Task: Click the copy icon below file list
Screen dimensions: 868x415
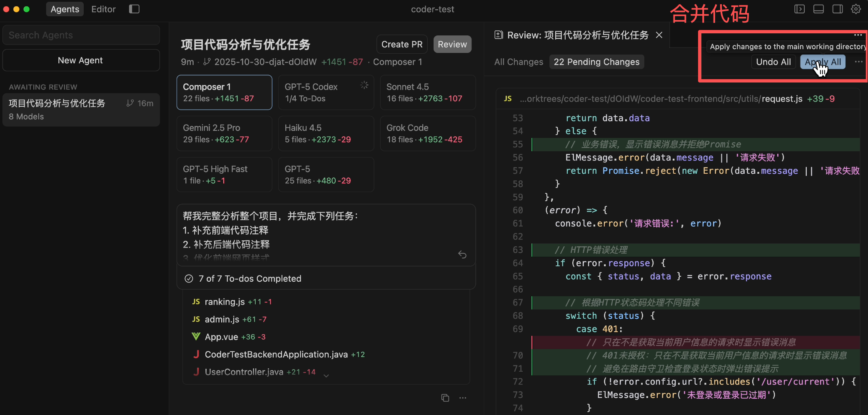Action: click(x=445, y=398)
